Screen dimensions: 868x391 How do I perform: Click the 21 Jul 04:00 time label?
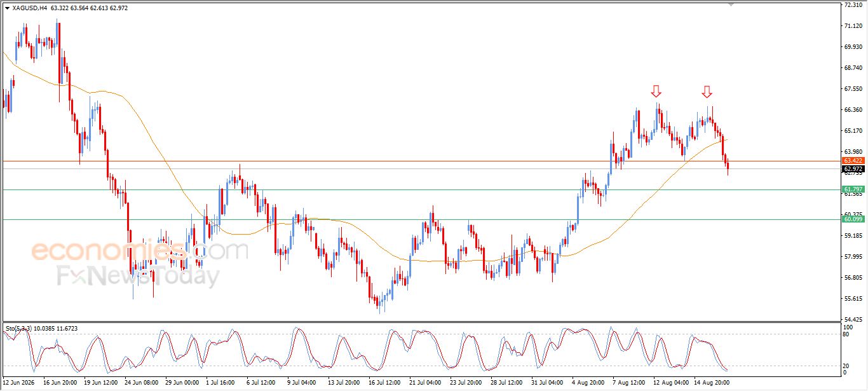tap(425, 383)
